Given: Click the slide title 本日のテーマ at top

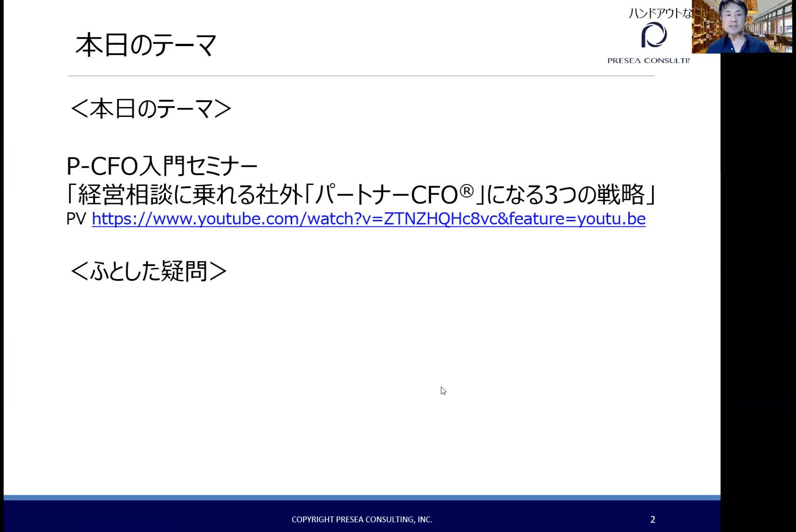Looking at the screenshot, I should click(146, 46).
